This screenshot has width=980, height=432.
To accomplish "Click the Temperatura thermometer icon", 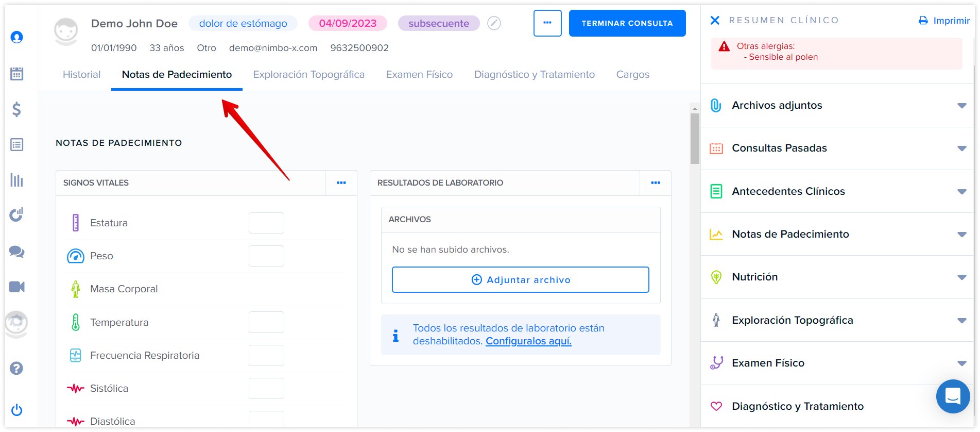I will (76, 322).
